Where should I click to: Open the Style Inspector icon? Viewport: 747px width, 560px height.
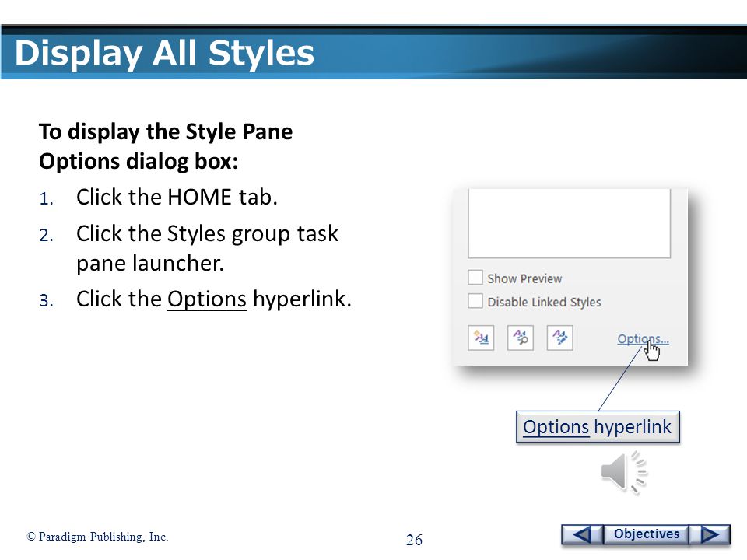(521, 338)
